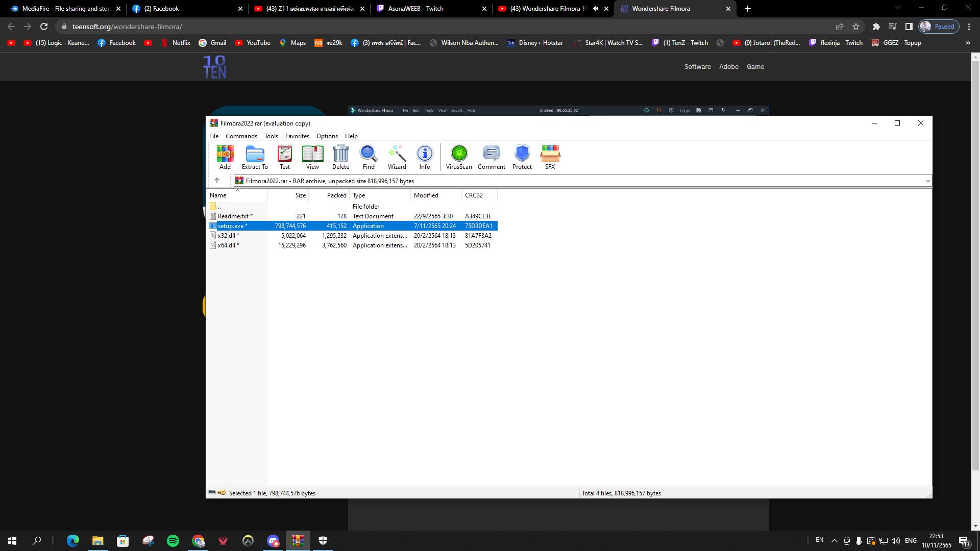The width and height of the screenshot is (980, 551).
Task: Sort files by Size column header
Action: pyautogui.click(x=300, y=195)
